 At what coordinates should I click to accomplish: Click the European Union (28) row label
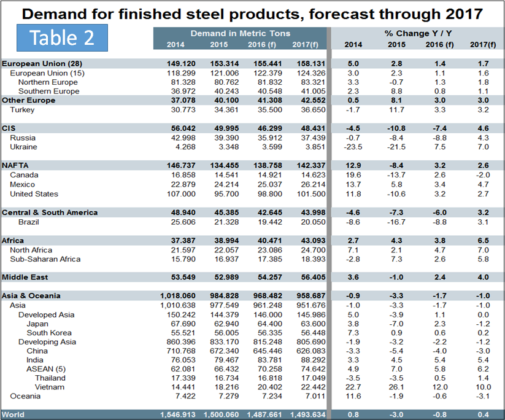click(42, 63)
